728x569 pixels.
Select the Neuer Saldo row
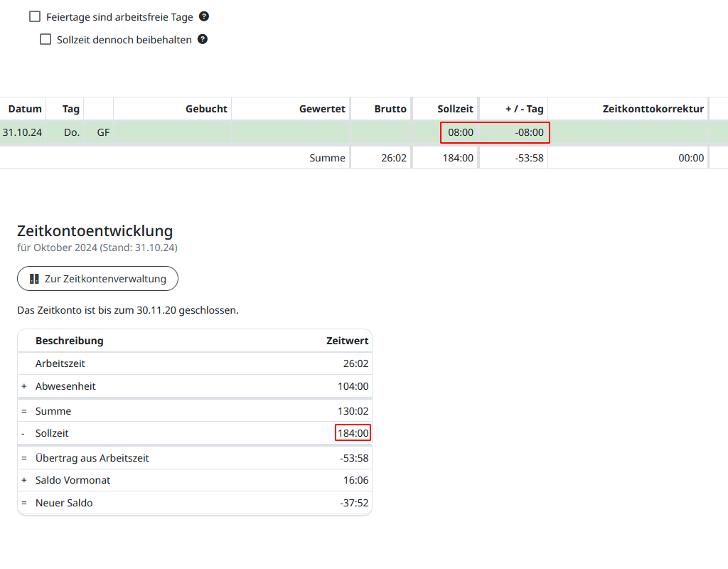click(x=64, y=503)
